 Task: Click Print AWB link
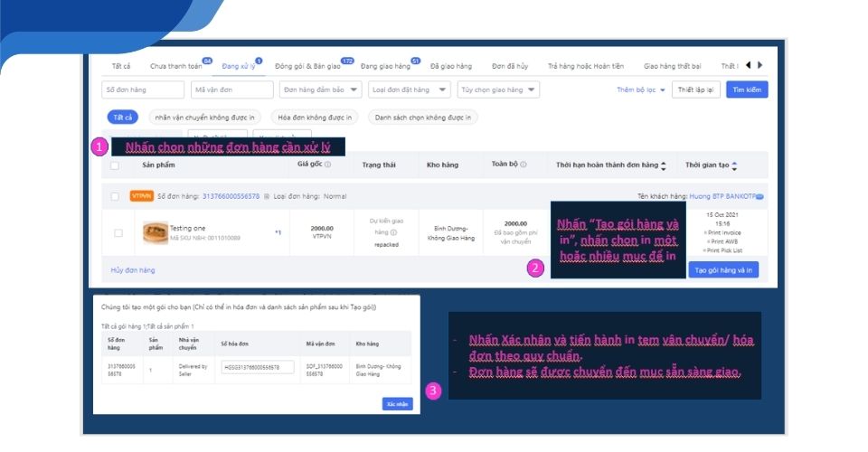723,241
